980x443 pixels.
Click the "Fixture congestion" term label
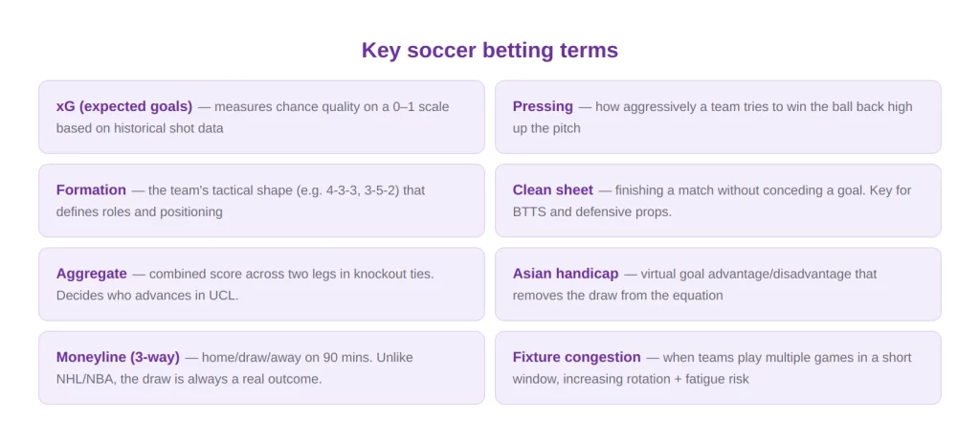(576, 357)
